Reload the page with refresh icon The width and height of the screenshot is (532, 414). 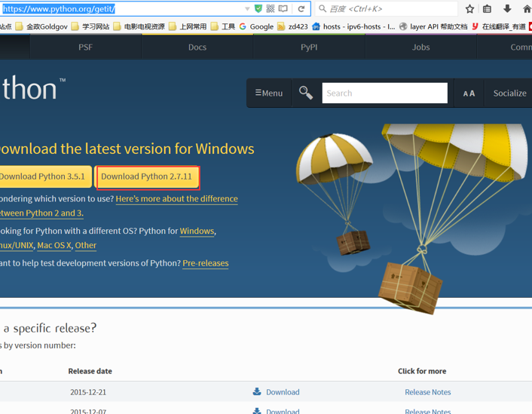point(301,9)
